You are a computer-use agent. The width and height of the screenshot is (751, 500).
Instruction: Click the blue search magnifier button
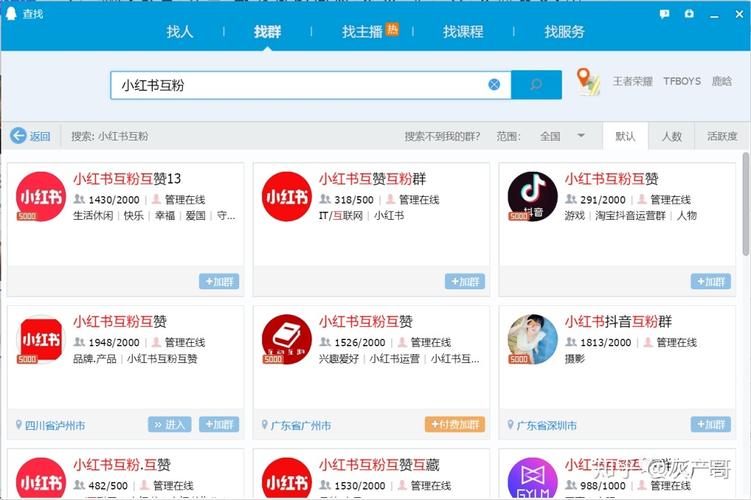coord(536,85)
